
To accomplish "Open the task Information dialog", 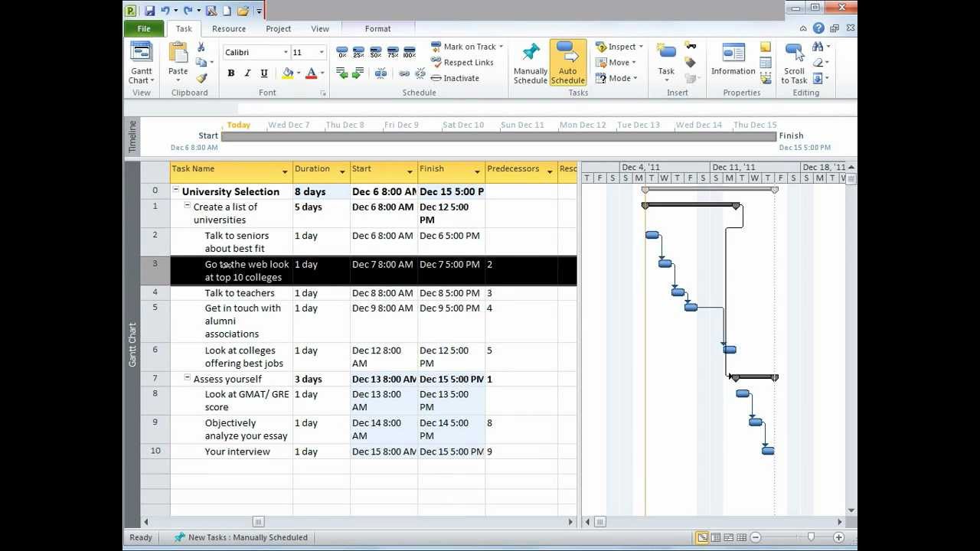I will click(x=733, y=61).
